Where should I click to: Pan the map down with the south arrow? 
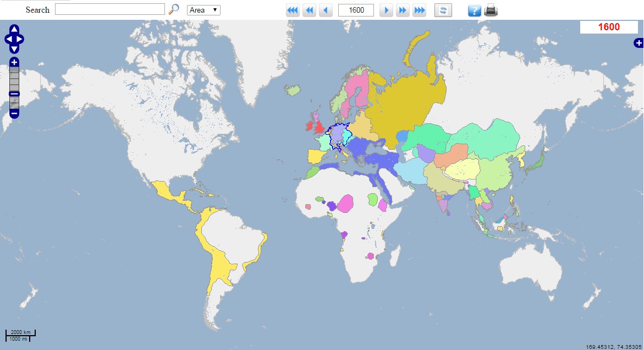tap(14, 49)
